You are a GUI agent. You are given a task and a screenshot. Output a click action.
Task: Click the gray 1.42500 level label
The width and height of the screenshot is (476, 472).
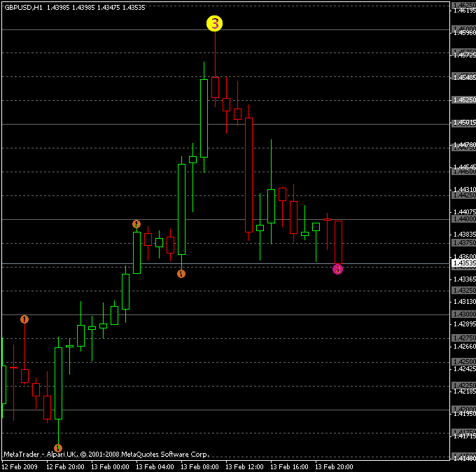464,362
